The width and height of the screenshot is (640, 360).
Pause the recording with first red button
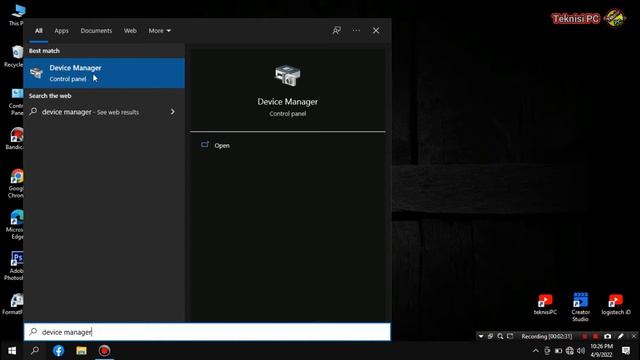584,336
